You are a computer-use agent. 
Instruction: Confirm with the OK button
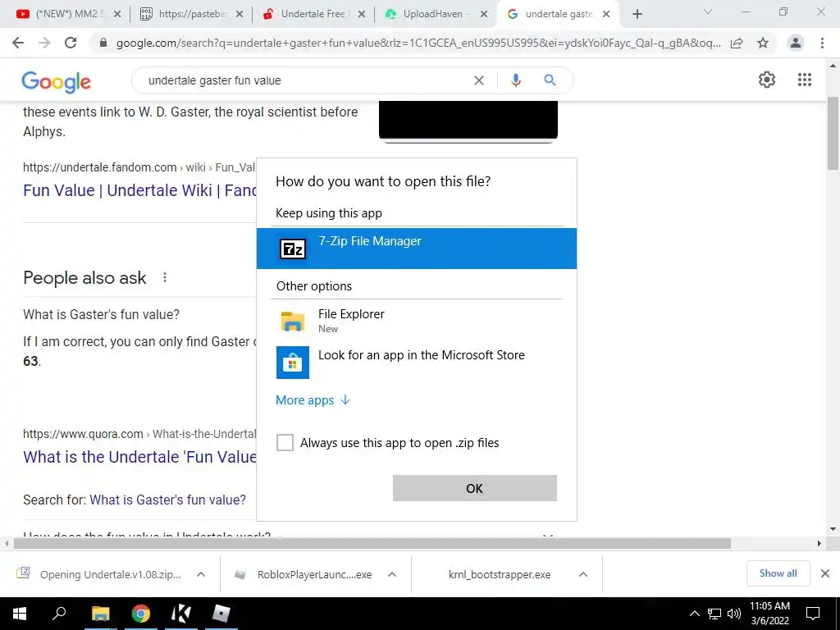click(475, 488)
